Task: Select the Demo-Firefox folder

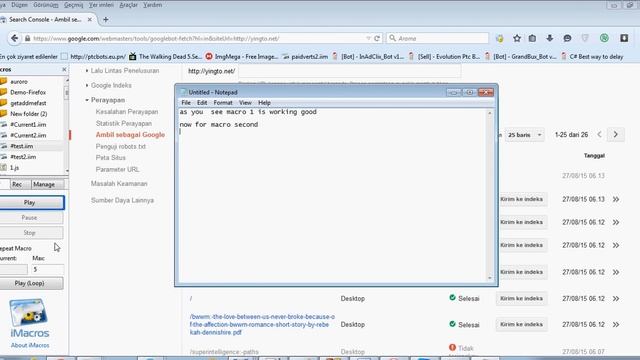Action: click(x=28, y=92)
